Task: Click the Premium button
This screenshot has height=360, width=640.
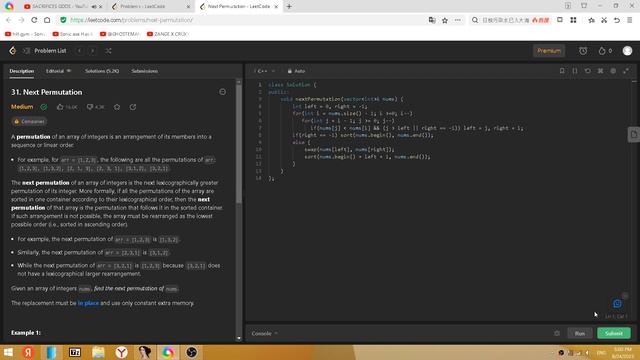Action: (549, 51)
